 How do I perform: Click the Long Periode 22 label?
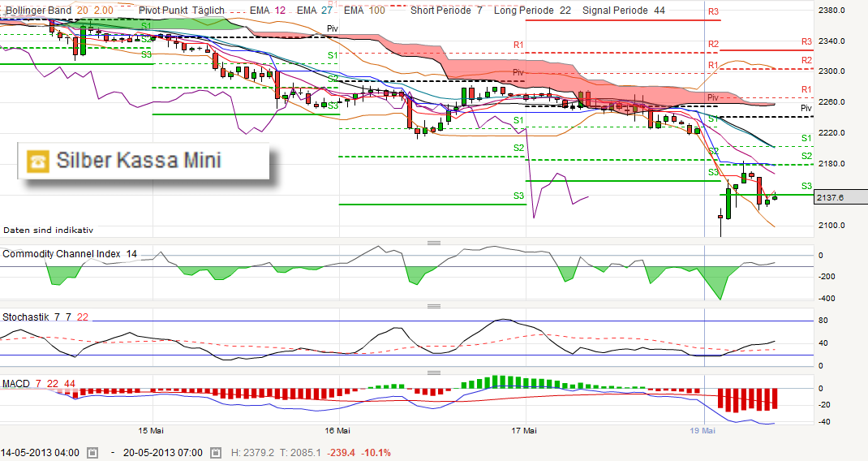[532, 11]
